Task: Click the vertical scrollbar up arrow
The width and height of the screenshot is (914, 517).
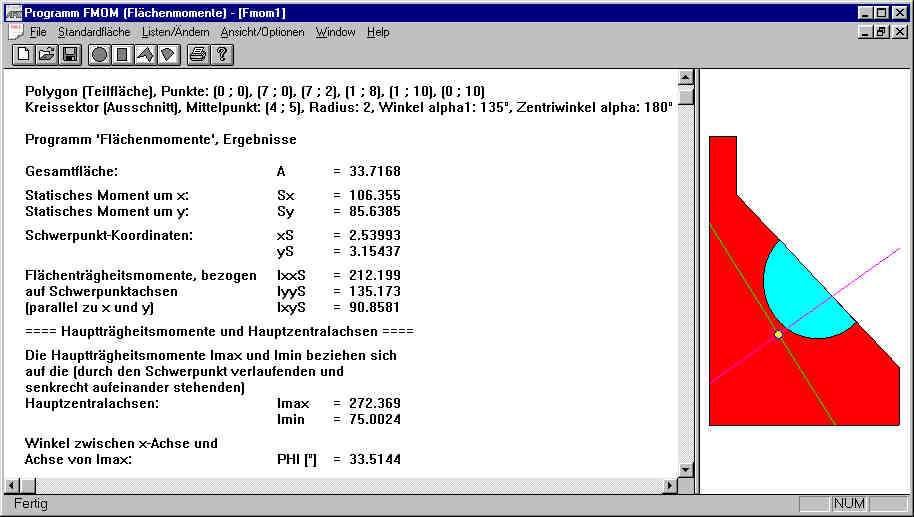Action: pos(685,78)
